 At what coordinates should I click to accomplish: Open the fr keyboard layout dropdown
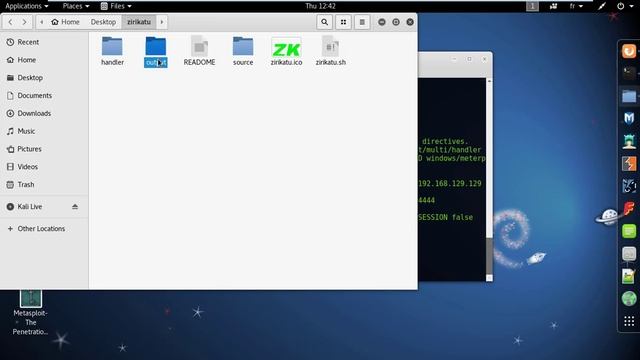(576, 6)
